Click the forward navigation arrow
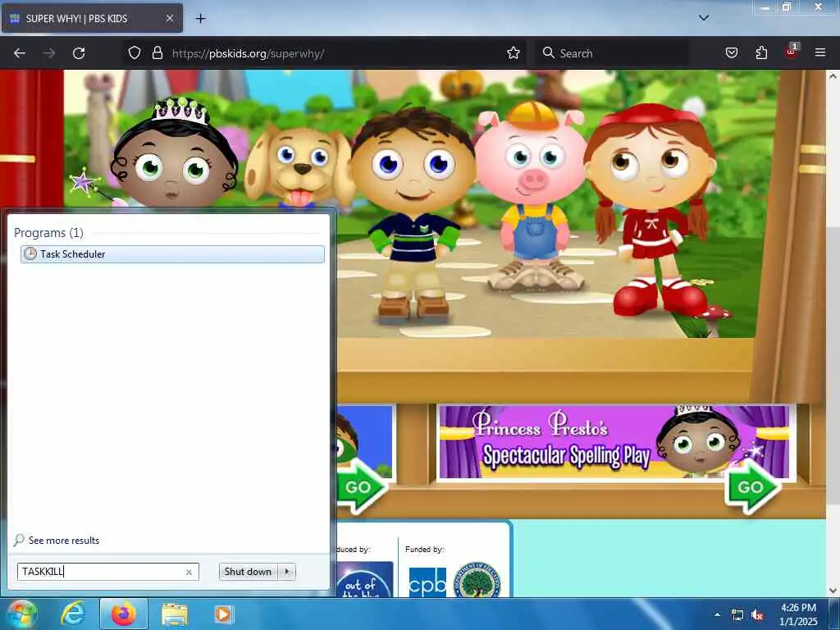 pos(49,53)
